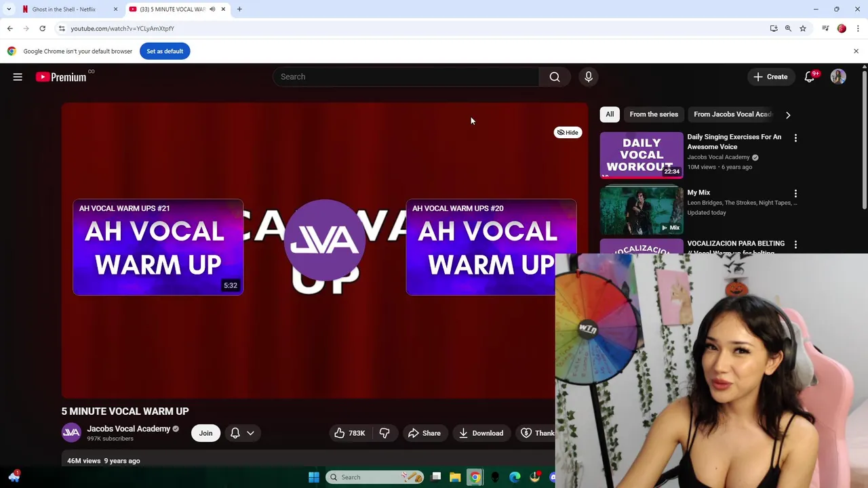Hide the end screen cards
Screen dimensions: 868x488
pos(568,133)
